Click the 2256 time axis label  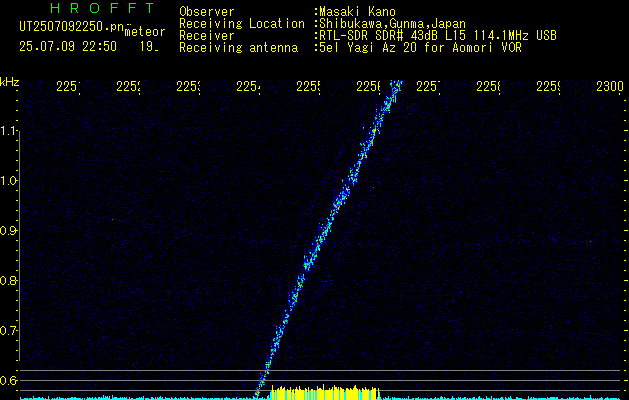pyautogui.click(x=369, y=86)
